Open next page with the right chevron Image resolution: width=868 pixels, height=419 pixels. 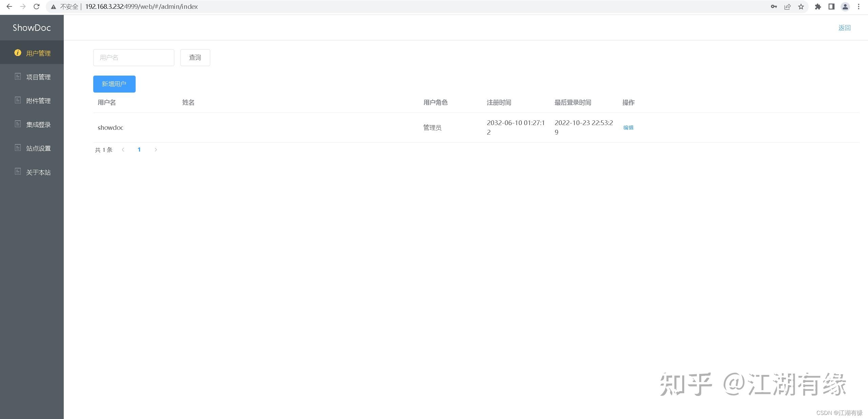tap(156, 149)
